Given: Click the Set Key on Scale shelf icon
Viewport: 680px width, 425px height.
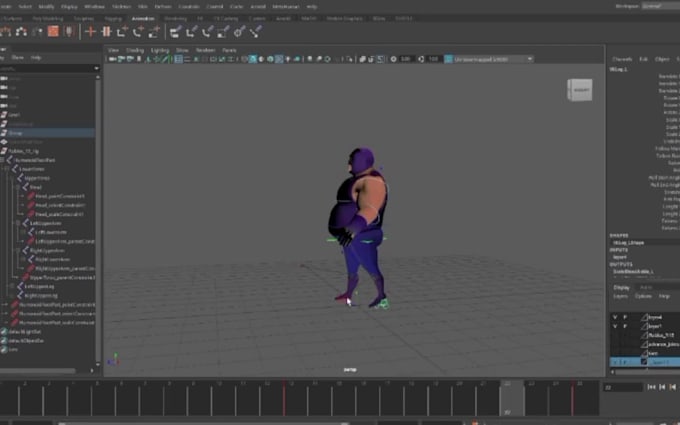Looking at the screenshot, I should [x=154, y=31].
